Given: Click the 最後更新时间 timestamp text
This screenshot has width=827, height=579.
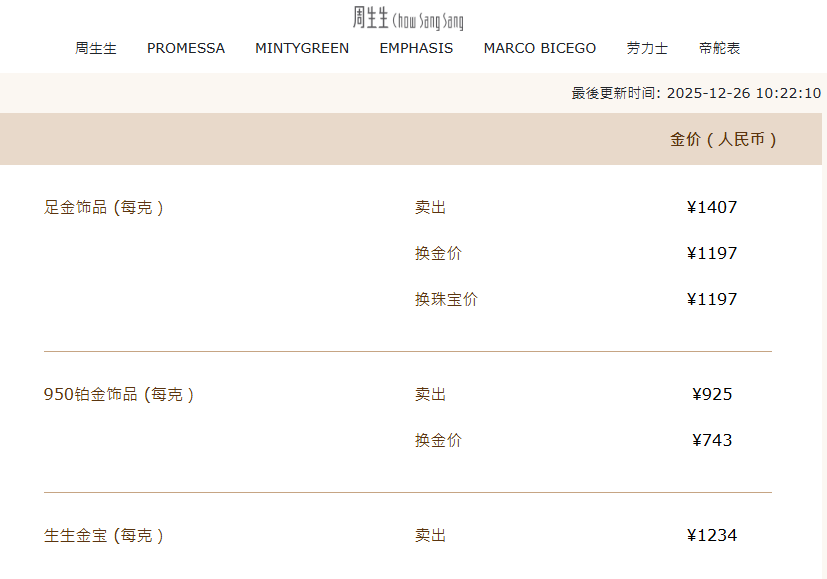Looking at the screenshot, I should pos(696,93).
